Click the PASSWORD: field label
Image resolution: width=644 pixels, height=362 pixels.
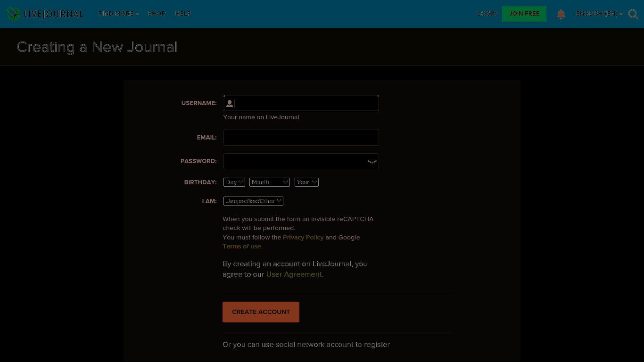coord(198,161)
